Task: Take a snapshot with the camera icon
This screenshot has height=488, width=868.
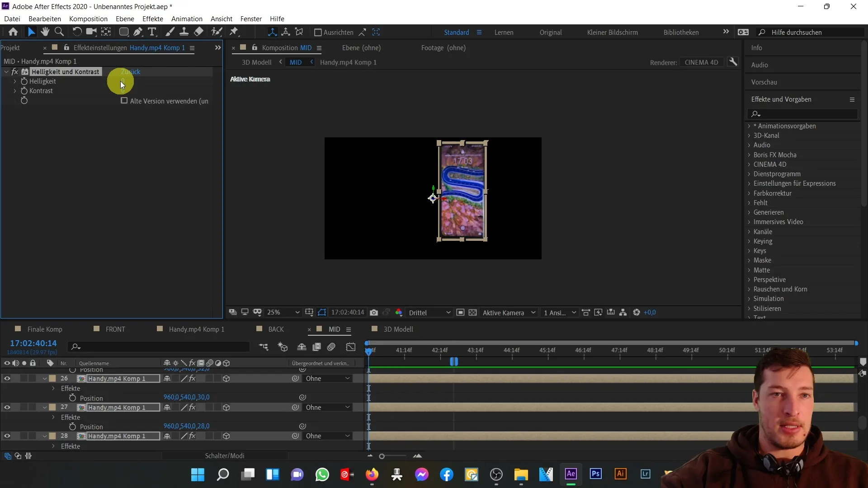Action: 374,313
